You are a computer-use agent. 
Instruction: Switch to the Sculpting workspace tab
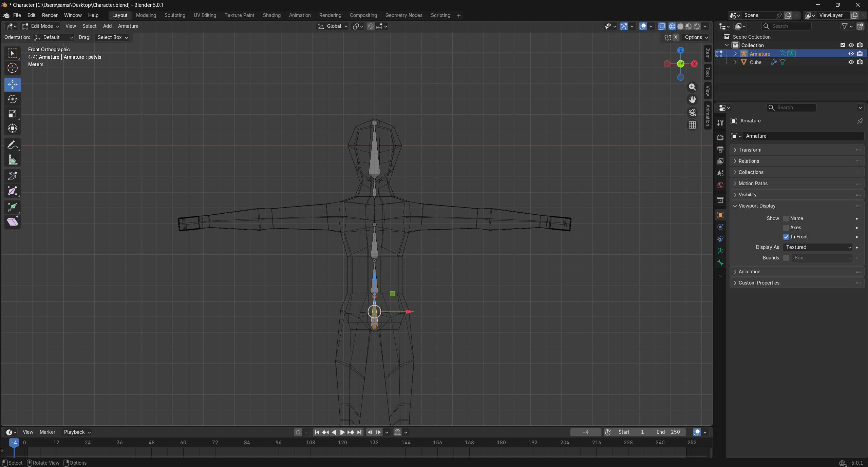pos(175,15)
